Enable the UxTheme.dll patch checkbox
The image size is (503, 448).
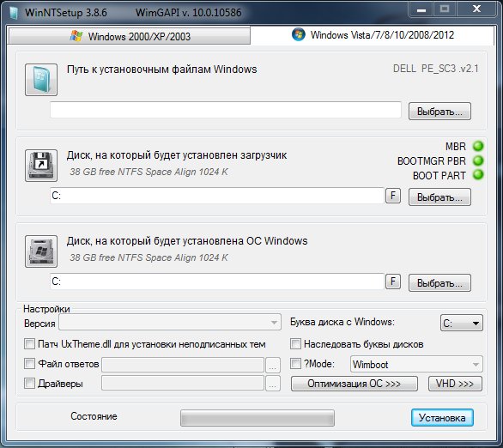tap(29, 344)
